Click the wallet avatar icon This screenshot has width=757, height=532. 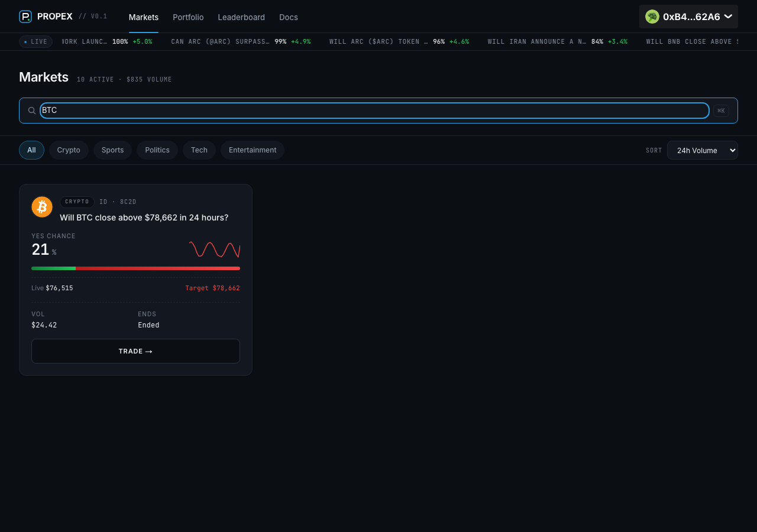point(652,17)
